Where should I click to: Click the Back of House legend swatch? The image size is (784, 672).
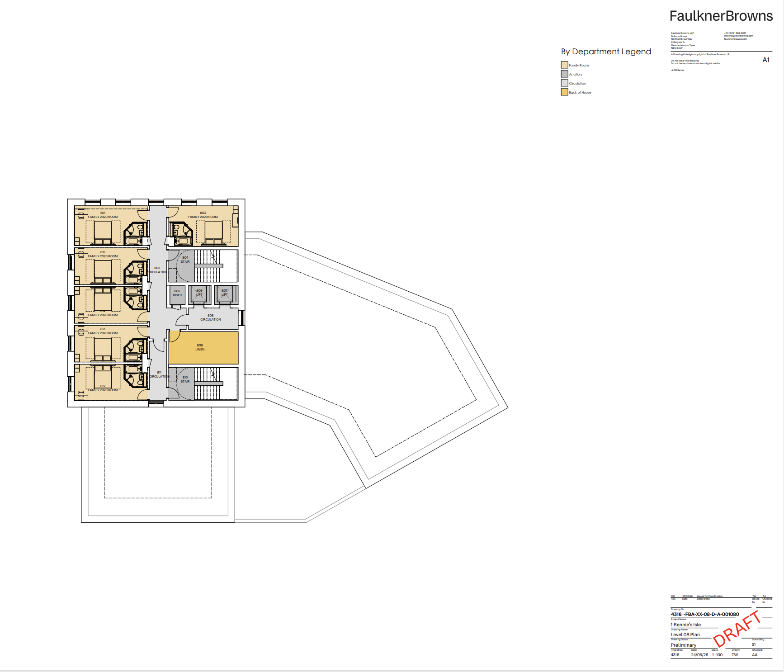point(564,92)
